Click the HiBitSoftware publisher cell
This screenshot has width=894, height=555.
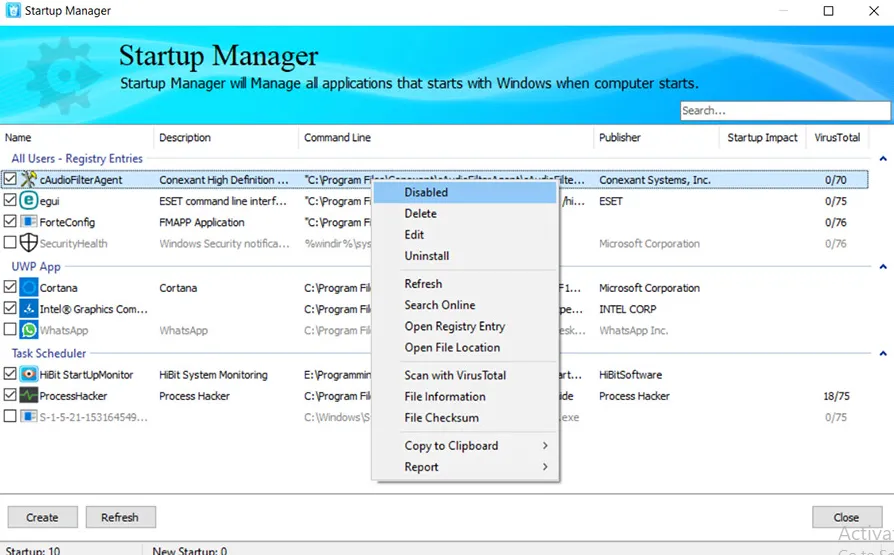(631, 375)
